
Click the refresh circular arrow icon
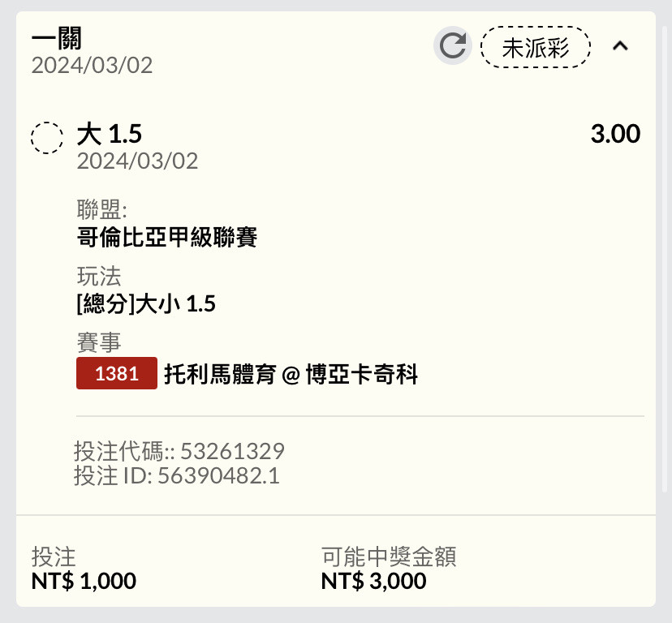(x=453, y=45)
